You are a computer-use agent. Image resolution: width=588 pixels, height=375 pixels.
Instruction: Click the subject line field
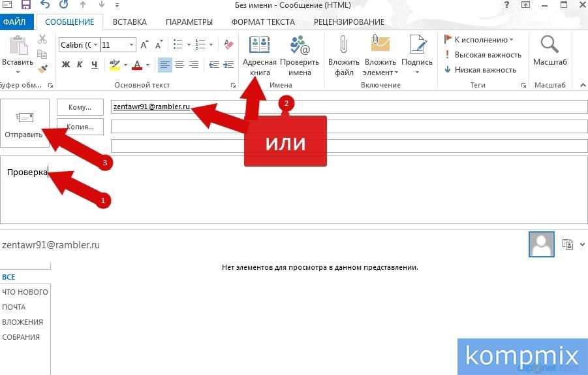click(349, 146)
